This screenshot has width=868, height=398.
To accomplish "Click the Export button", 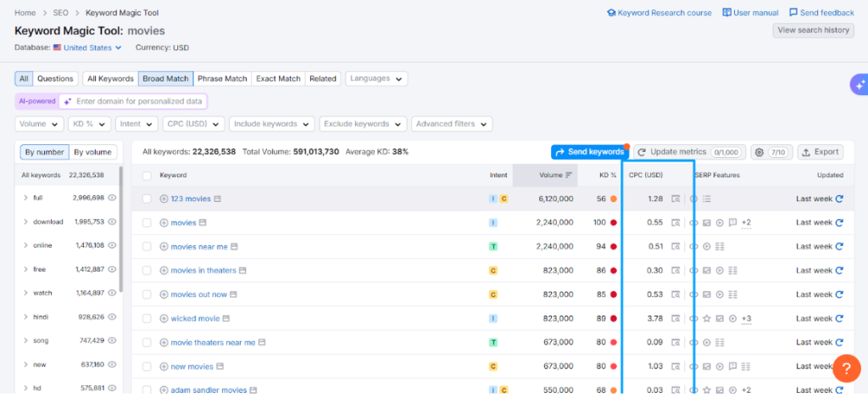I will tap(821, 152).
